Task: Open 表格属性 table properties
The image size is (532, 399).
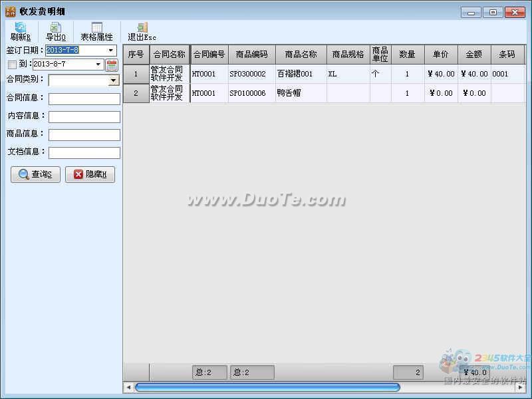Action: (x=96, y=31)
